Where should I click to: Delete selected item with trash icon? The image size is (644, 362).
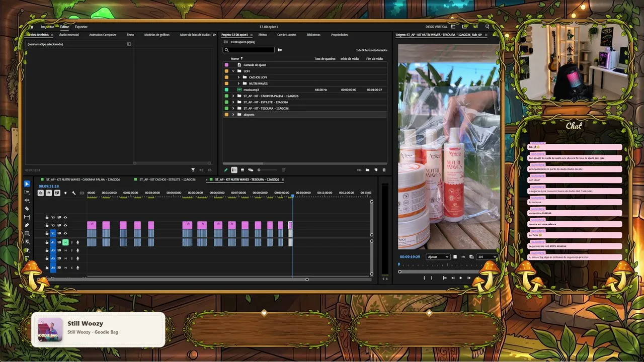click(384, 170)
